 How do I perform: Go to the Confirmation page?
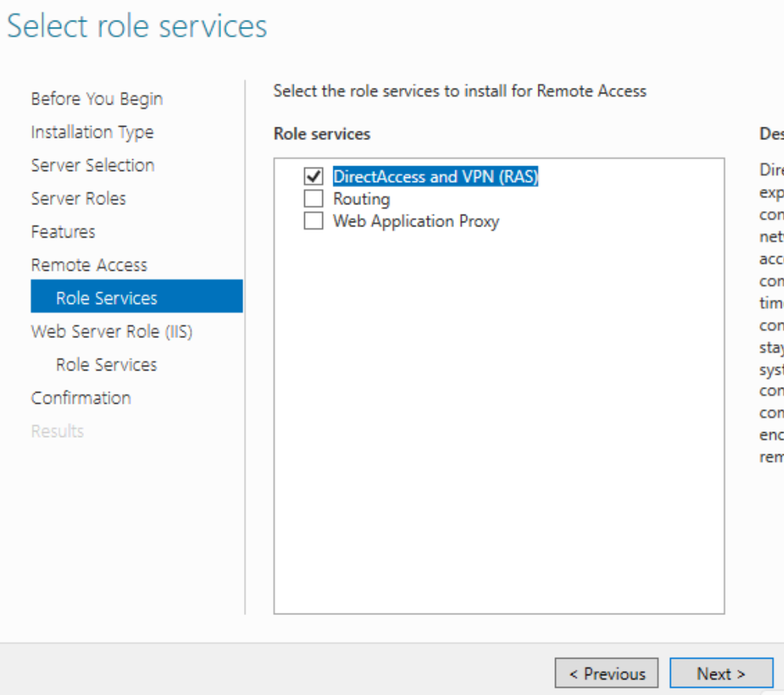(81, 398)
